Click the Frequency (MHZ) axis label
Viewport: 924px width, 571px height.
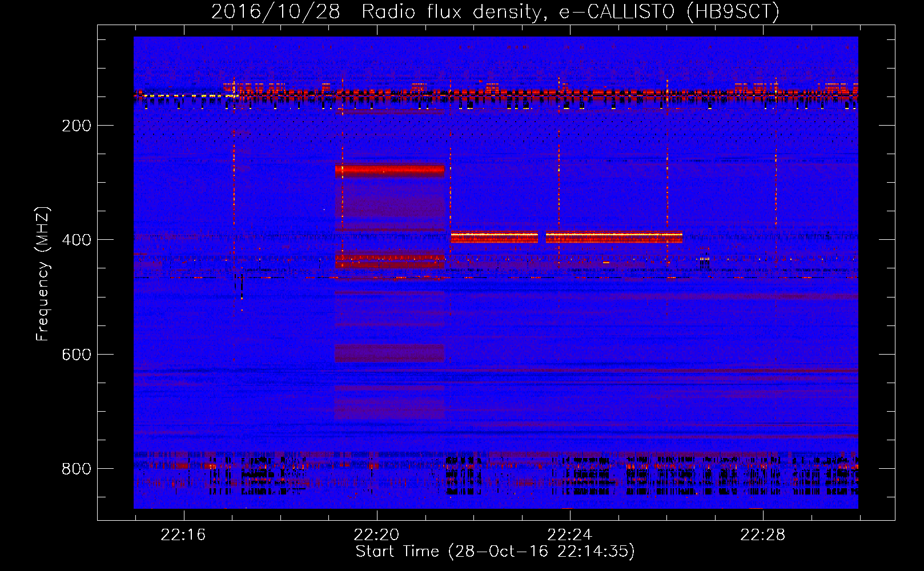pyautogui.click(x=43, y=274)
